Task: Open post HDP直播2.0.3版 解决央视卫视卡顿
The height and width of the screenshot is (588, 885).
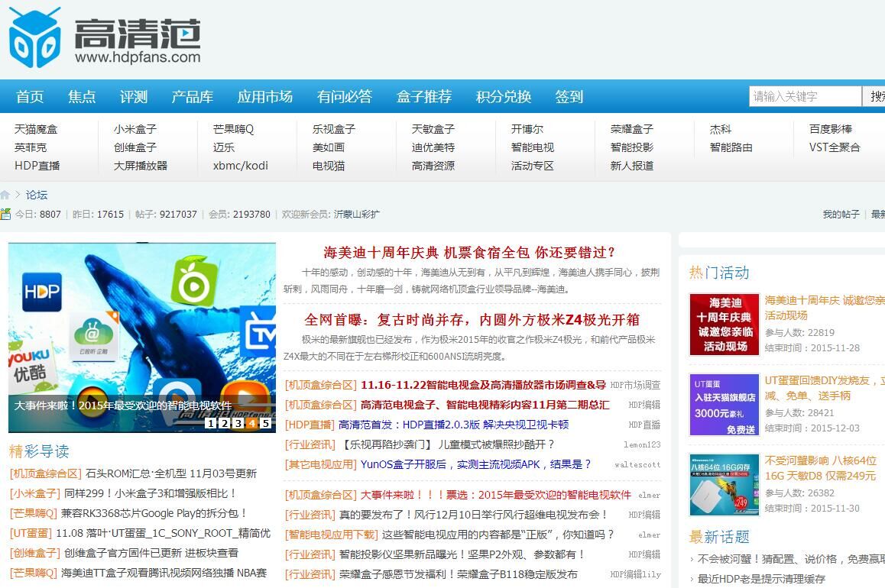Action: point(453,425)
